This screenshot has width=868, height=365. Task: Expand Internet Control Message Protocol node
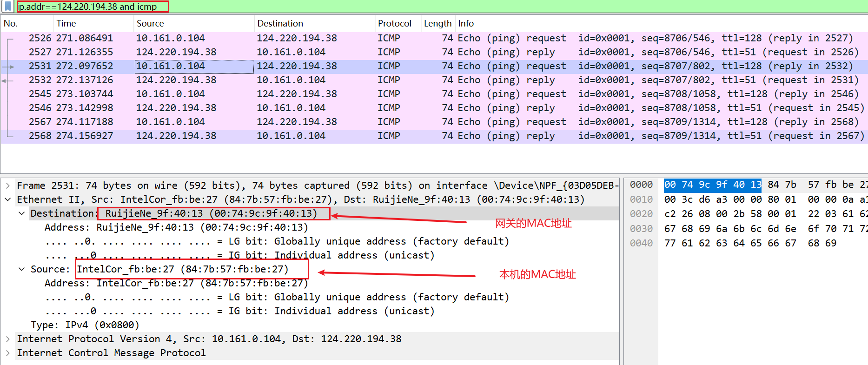[8, 353]
